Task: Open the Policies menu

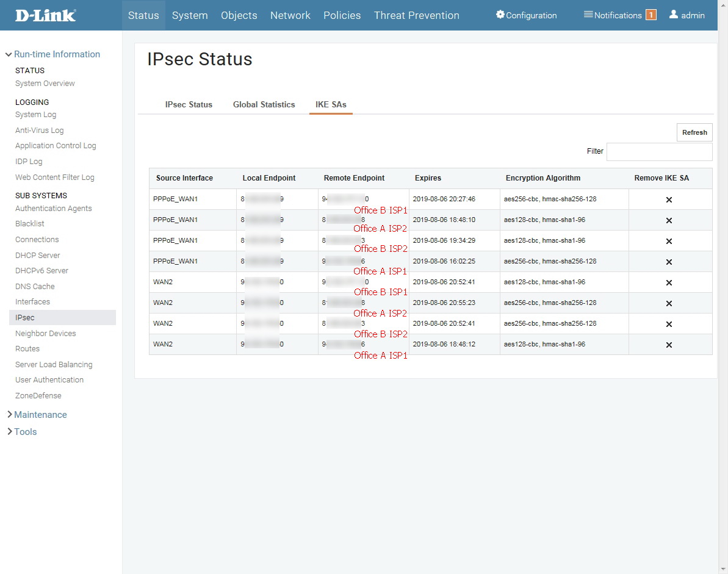Action: coord(342,15)
